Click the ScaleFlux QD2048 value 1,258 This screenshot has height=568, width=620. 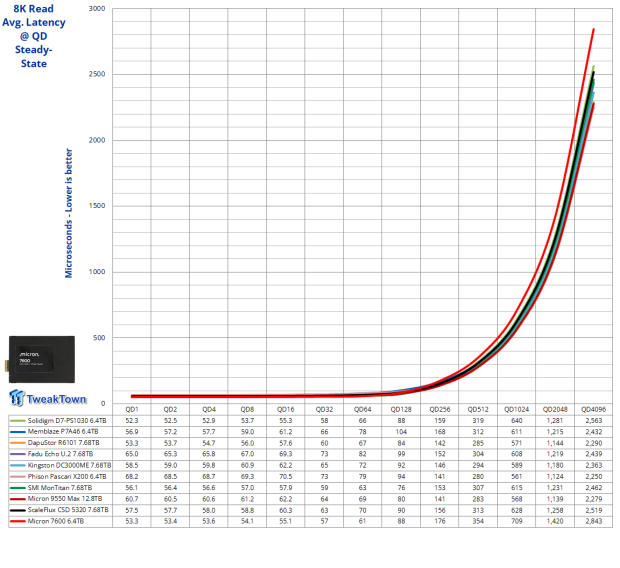(x=555, y=510)
